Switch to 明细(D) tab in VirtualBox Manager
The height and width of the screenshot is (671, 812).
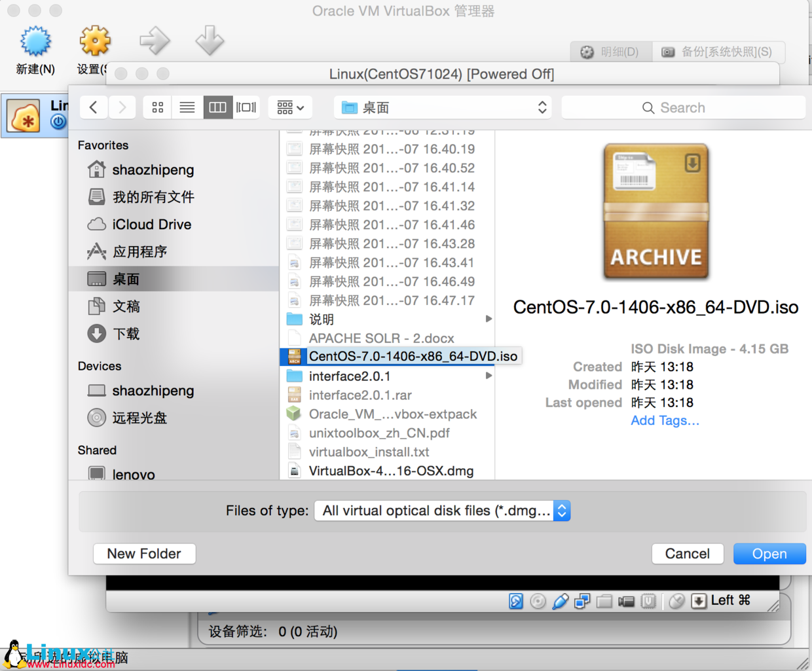coord(611,52)
